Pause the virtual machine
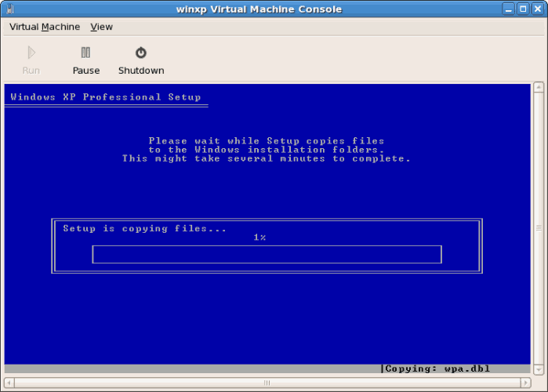548x392 pixels. 86,53
